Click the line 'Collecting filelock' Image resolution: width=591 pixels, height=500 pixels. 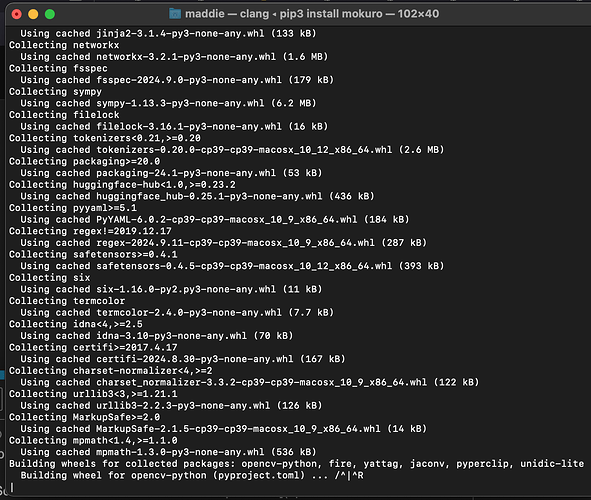64,115
